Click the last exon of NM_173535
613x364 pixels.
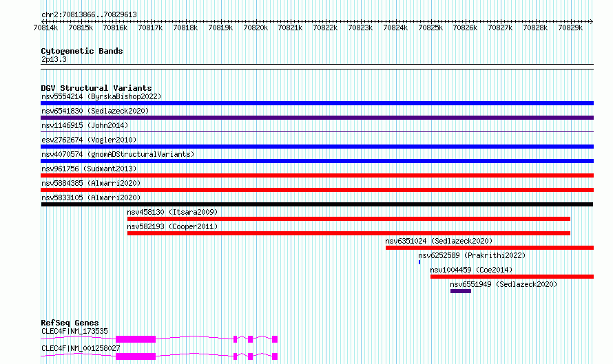pyautogui.click(x=275, y=339)
